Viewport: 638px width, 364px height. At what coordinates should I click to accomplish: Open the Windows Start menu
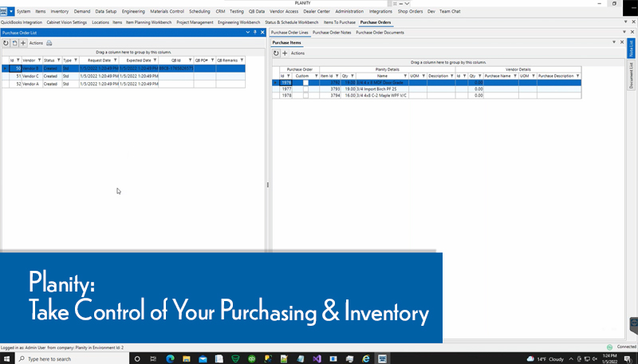coord(7,358)
